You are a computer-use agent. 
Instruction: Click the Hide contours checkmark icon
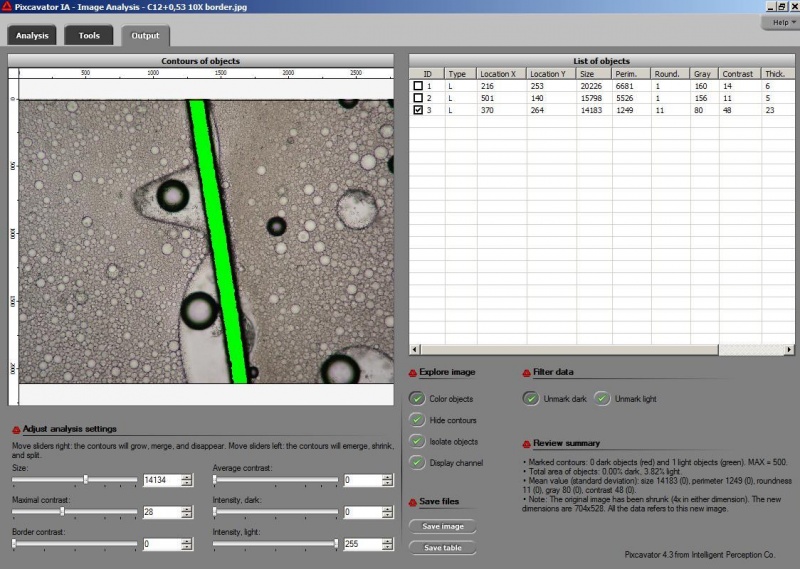[417, 420]
